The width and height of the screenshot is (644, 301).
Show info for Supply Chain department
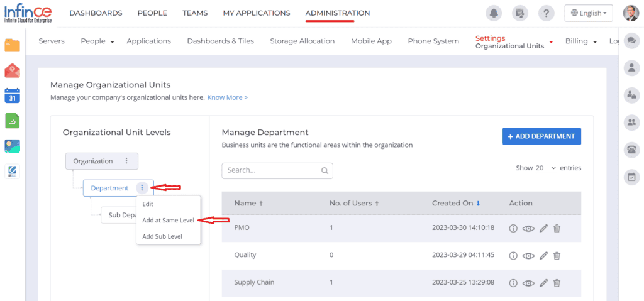(x=513, y=283)
